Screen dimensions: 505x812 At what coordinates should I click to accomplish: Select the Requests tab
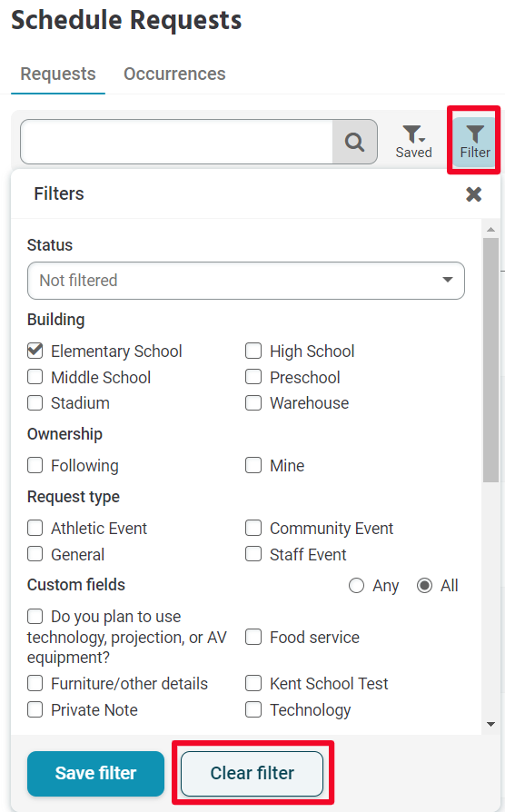tap(58, 74)
